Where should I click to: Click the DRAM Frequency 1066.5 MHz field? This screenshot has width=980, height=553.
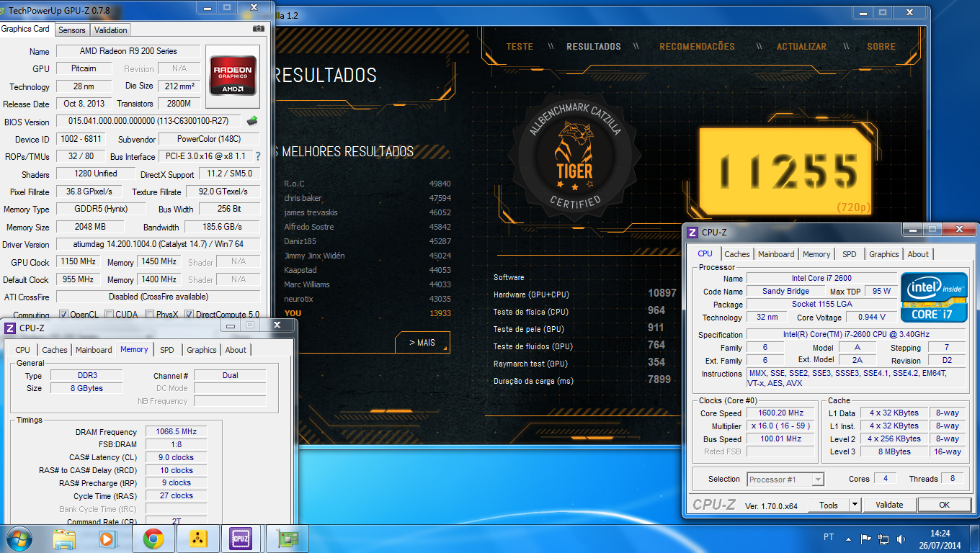point(176,431)
